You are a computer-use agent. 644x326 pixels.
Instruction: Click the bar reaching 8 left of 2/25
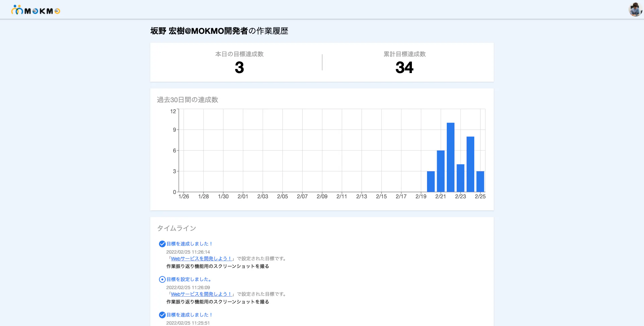pos(470,164)
